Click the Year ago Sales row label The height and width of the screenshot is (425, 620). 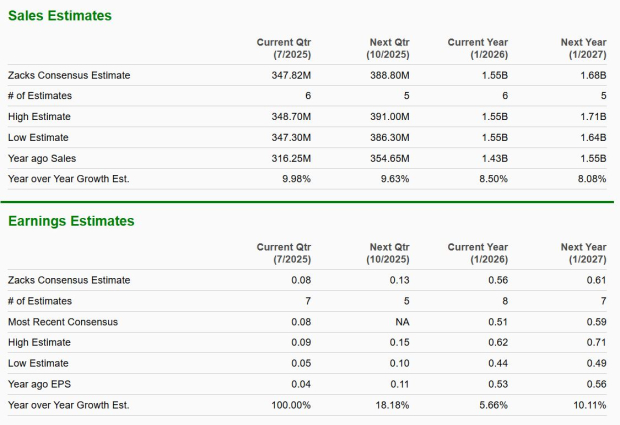point(42,158)
